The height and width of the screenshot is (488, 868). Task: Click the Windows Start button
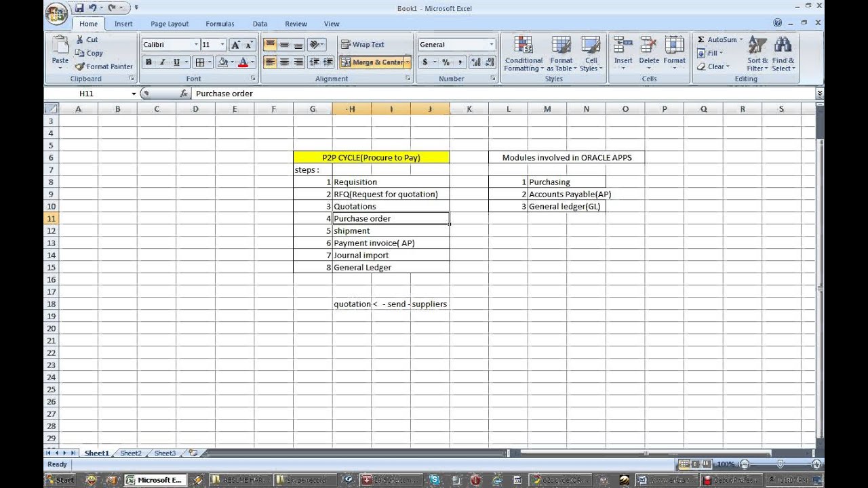tap(60, 480)
